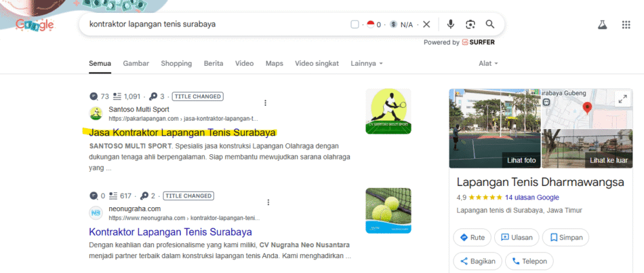Click the Google logo
The width and height of the screenshot is (644, 273).
[34, 25]
